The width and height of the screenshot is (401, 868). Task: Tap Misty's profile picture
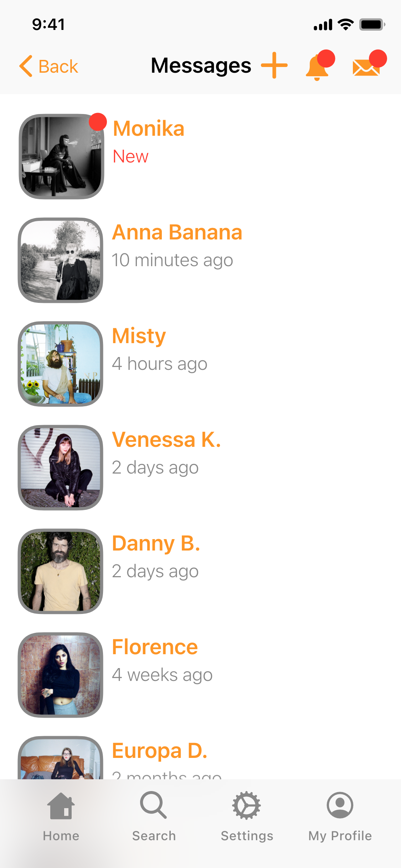point(61,364)
